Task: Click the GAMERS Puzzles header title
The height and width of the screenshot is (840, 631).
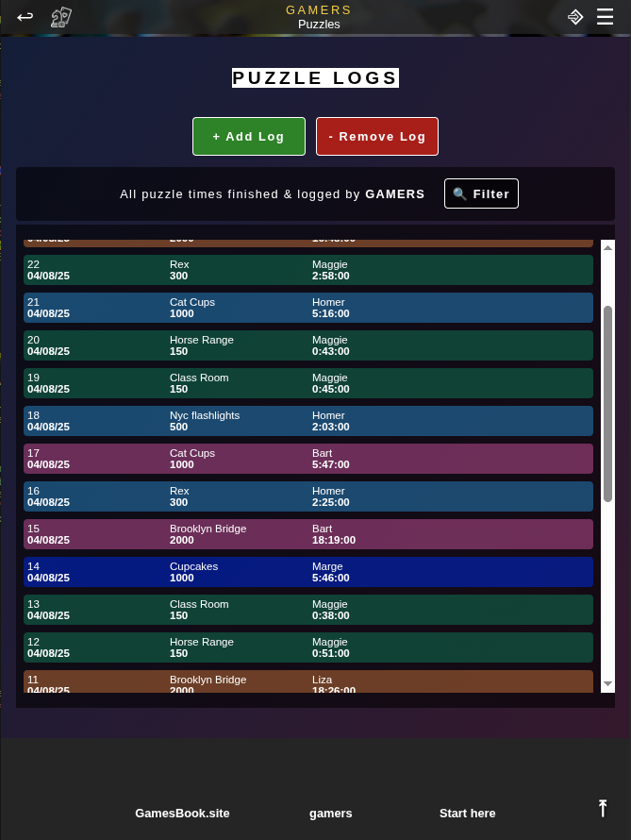Action: tap(319, 17)
